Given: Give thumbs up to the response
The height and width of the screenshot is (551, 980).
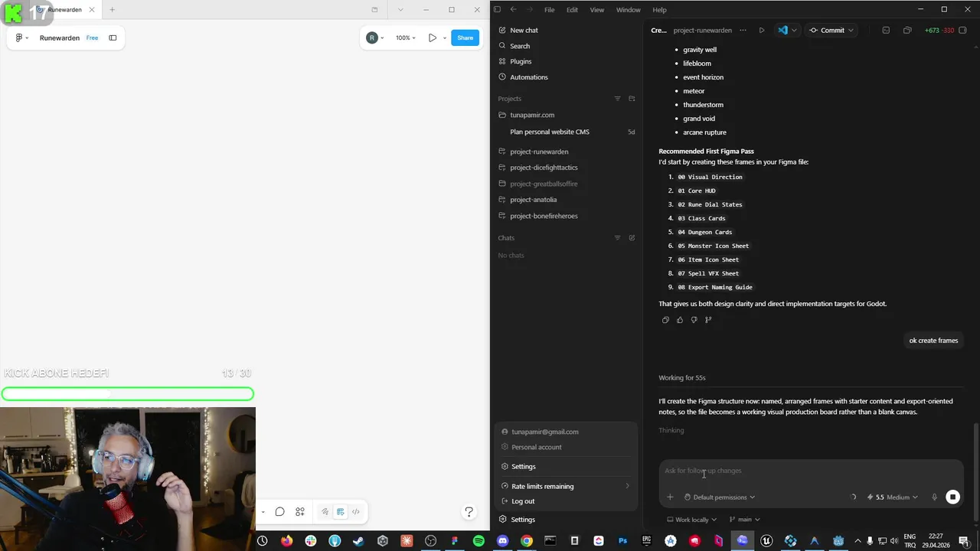Looking at the screenshot, I should point(680,320).
